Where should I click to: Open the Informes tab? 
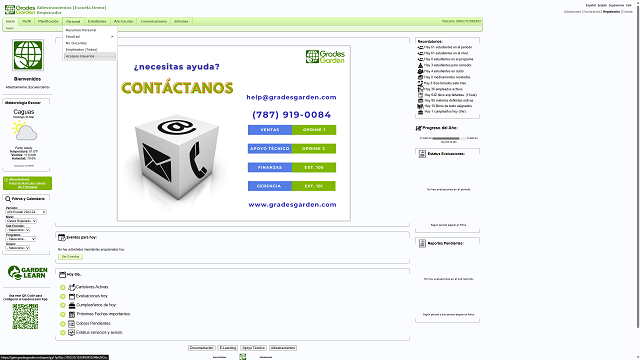pos(181,21)
